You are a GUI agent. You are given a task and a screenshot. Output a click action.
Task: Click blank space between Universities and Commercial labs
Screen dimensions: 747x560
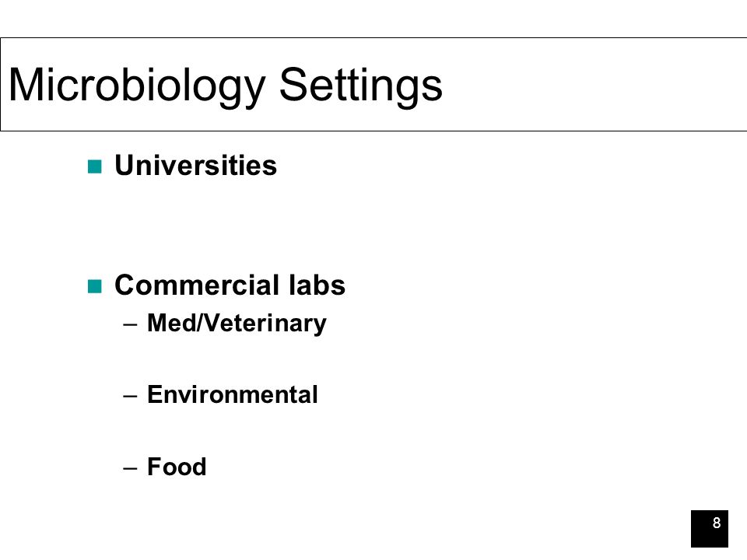pos(229,224)
